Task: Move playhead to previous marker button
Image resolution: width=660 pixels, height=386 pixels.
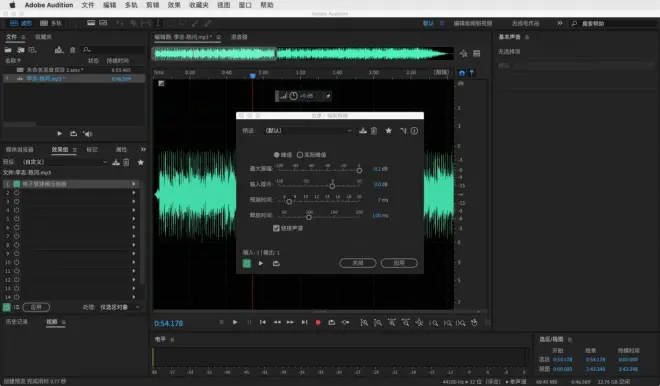Action: 263,322
